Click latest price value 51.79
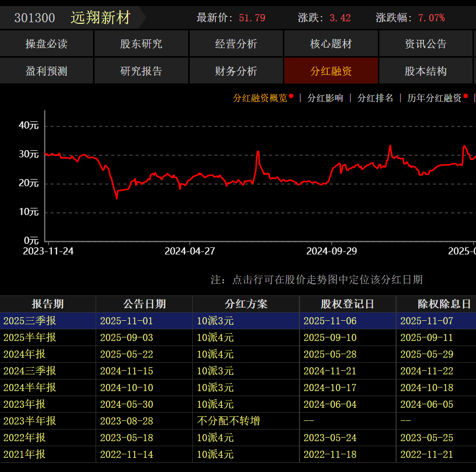Viewport: 476px width, 472px height. tap(252, 18)
